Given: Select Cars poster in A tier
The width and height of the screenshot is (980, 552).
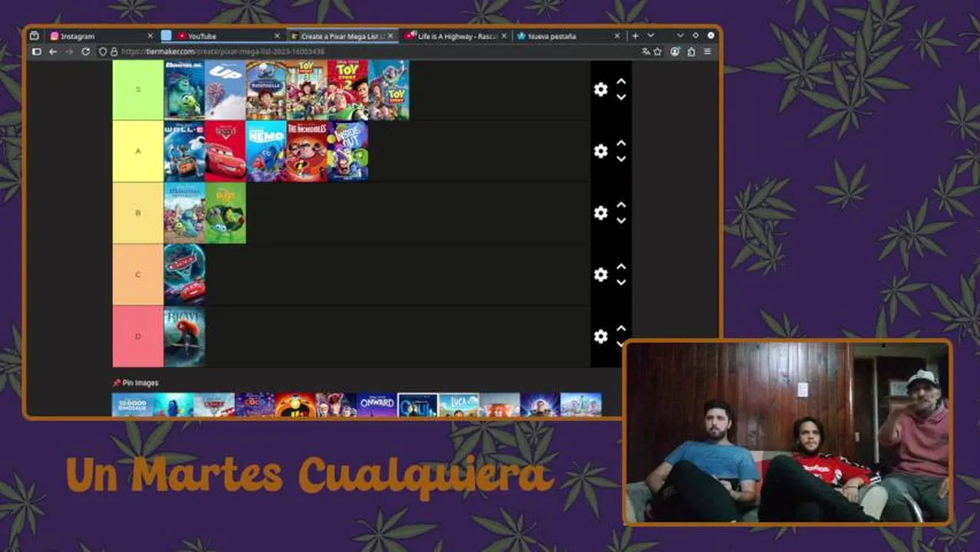Looking at the screenshot, I should click(225, 151).
